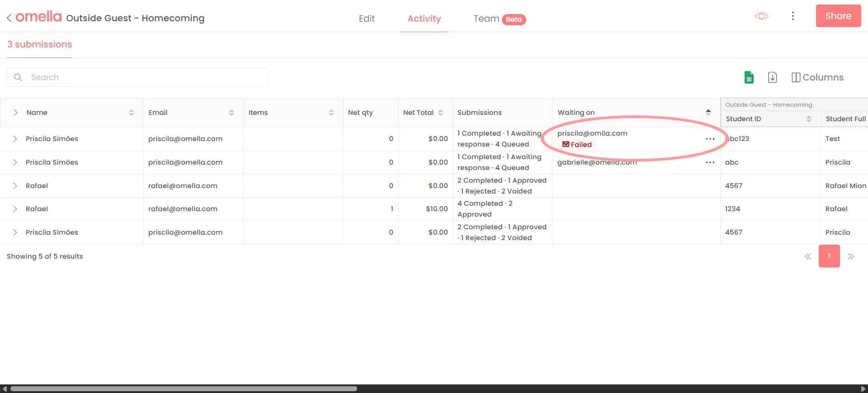Open actions menu for gabrielle@omella.com

point(710,162)
